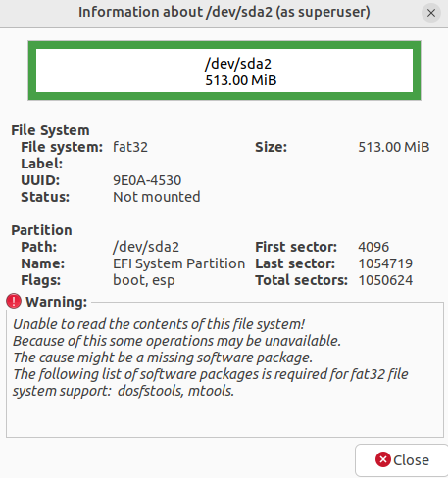The image size is (448, 478).
Task: Click the red X icon on Close button
Action: click(383, 459)
